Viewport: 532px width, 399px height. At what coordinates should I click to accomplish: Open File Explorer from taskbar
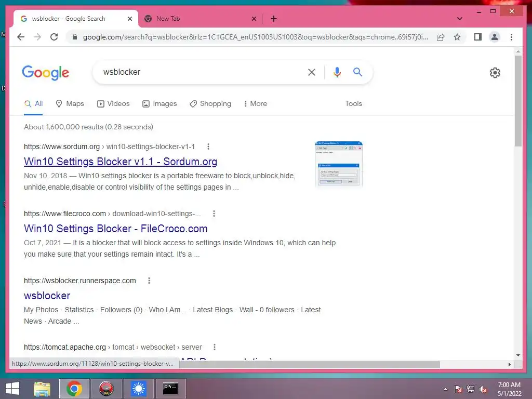42,389
